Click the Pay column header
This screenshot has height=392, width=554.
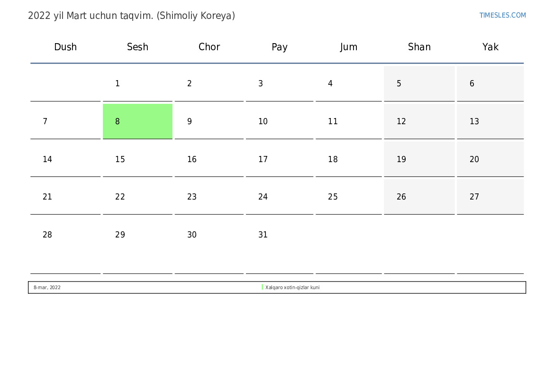click(280, 47)
